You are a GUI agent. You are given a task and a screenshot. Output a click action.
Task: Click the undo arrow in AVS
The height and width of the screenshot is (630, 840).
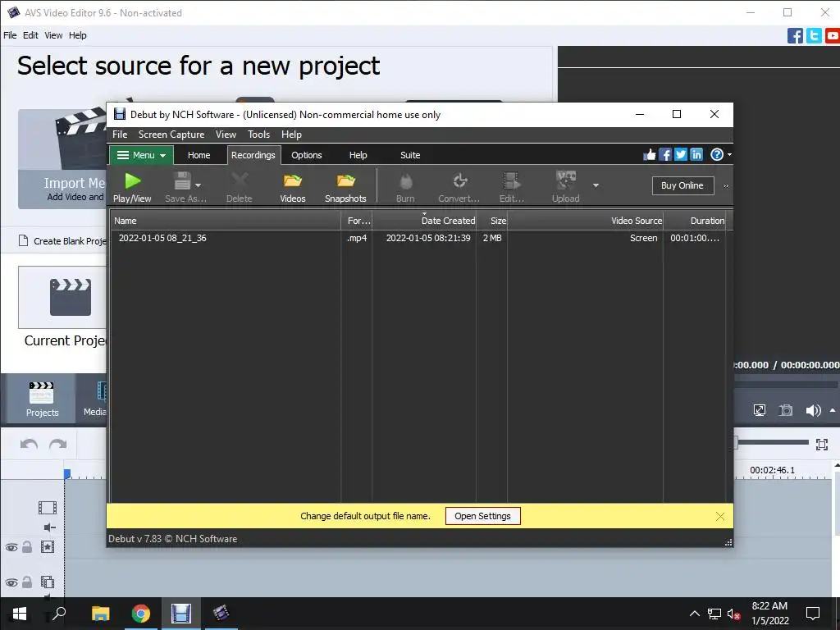click(x=29, y=444)
